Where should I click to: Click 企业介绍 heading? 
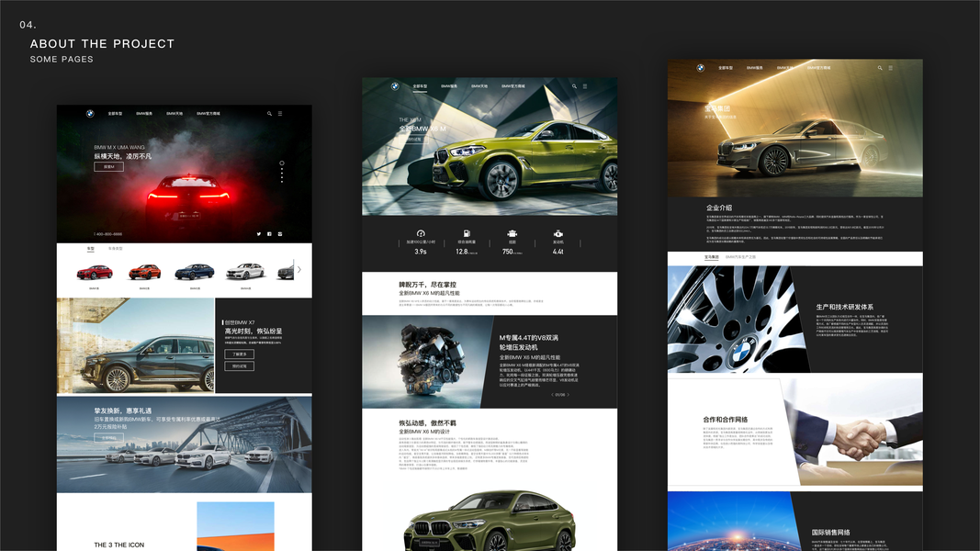[719, 208]
